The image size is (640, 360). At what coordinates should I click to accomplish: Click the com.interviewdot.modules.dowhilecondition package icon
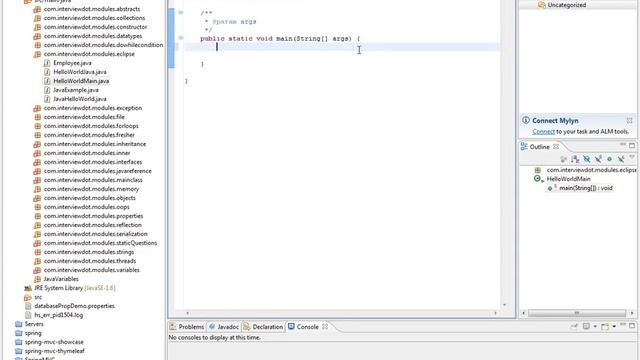coord(37,45)
